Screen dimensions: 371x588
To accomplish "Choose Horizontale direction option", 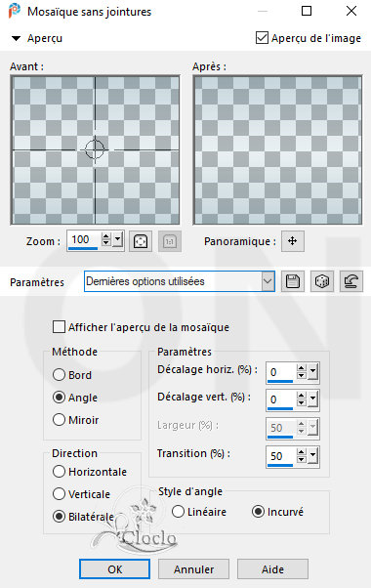I will point(59,472).
